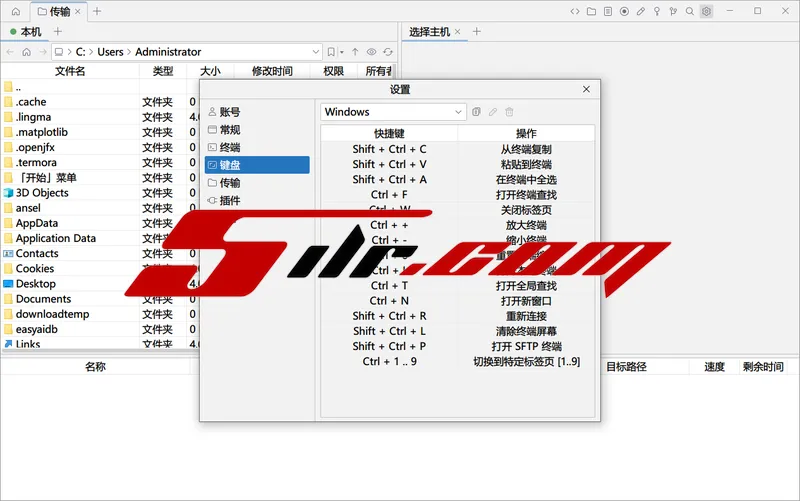Toggle hidden files with eye icon

[371, 52]
